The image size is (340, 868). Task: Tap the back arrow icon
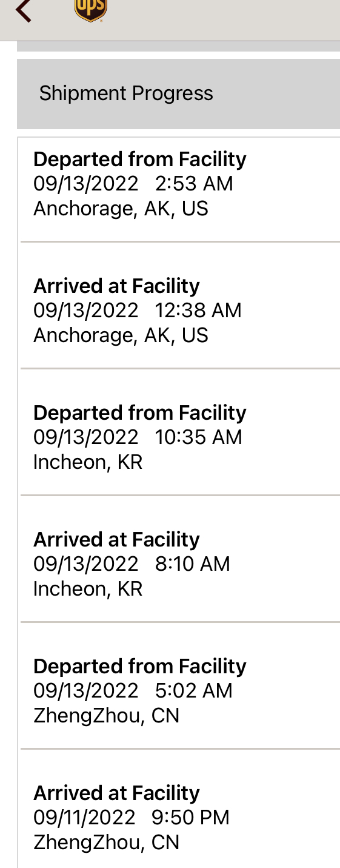23,10
